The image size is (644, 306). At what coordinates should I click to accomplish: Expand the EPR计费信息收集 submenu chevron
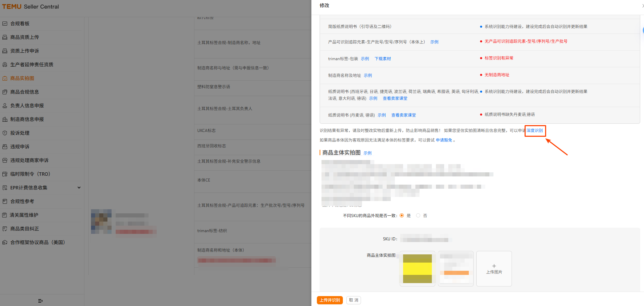79,187
